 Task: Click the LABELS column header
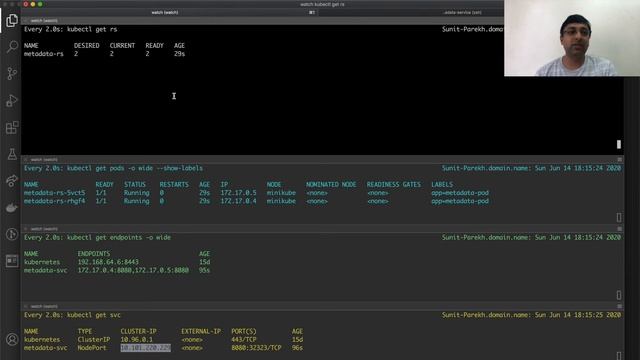point(442,184)
